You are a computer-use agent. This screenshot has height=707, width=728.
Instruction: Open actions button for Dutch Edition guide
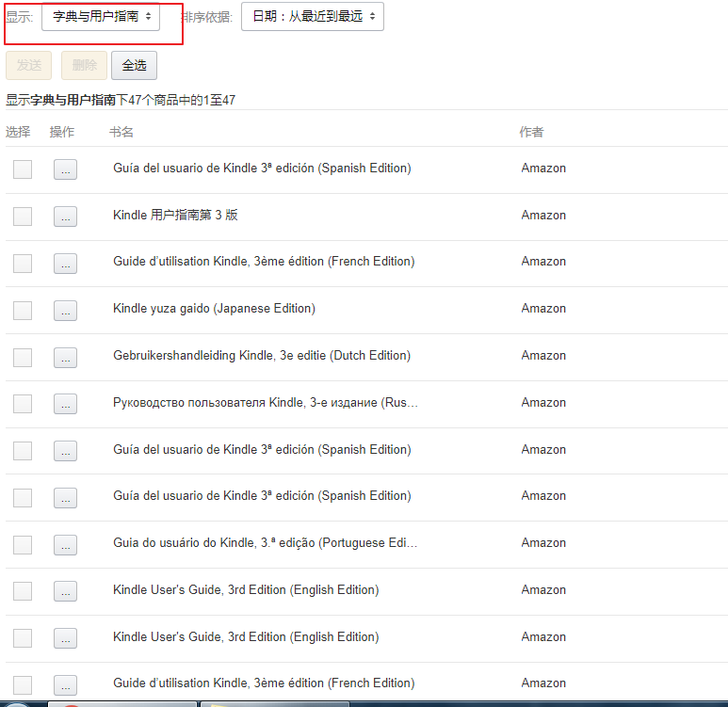tap(66, 358)
